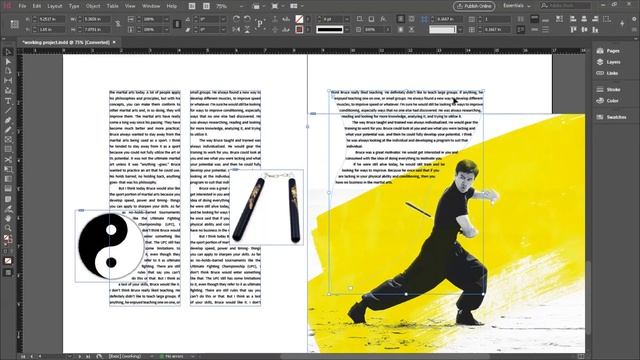This screenshot has width=640, height=360.
Task: Open the Object menu
Action: (x=93, y=6)
